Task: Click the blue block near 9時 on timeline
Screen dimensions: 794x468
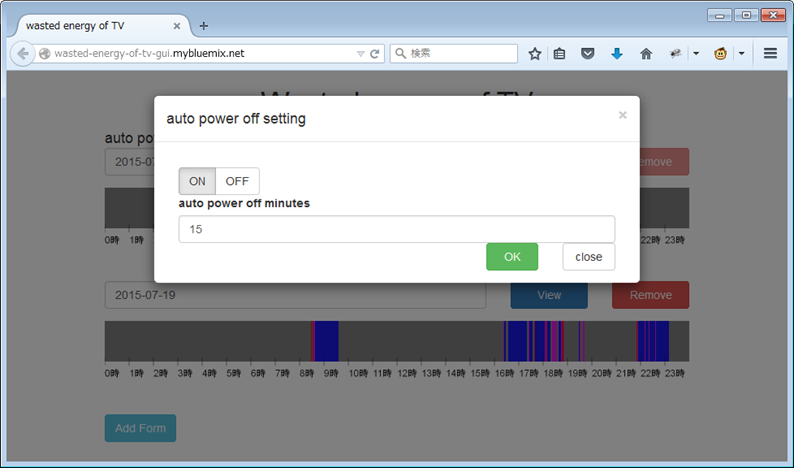Action: coord(327,341)
